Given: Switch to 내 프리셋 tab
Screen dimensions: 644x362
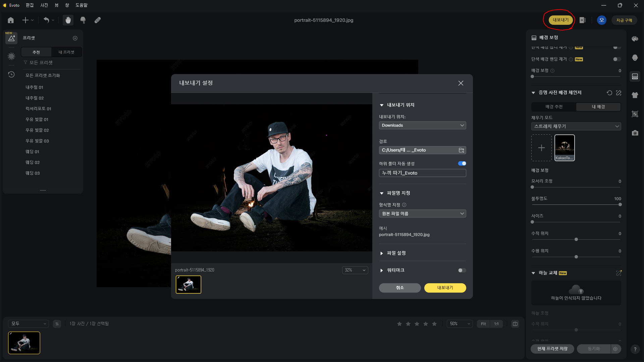Looking at the screenshot, I should click(x=66, y=52).
